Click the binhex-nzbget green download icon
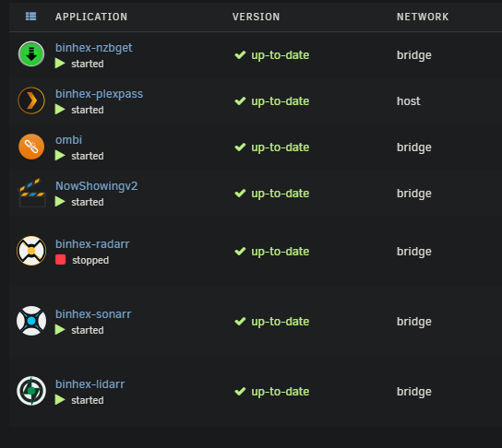502x448 pixels. (31, 54)
